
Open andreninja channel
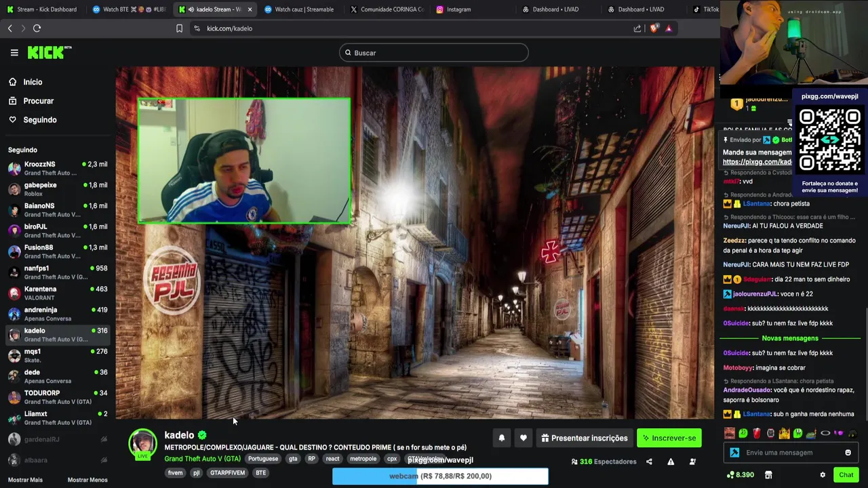58,314
